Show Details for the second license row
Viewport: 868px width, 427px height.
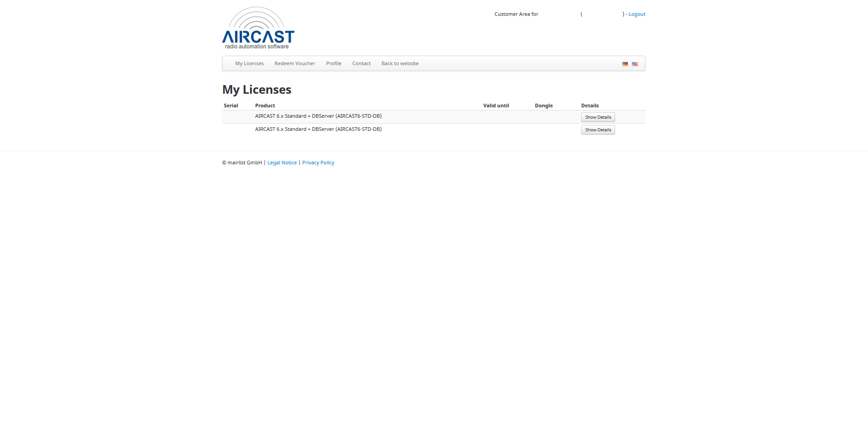(598, 130)
